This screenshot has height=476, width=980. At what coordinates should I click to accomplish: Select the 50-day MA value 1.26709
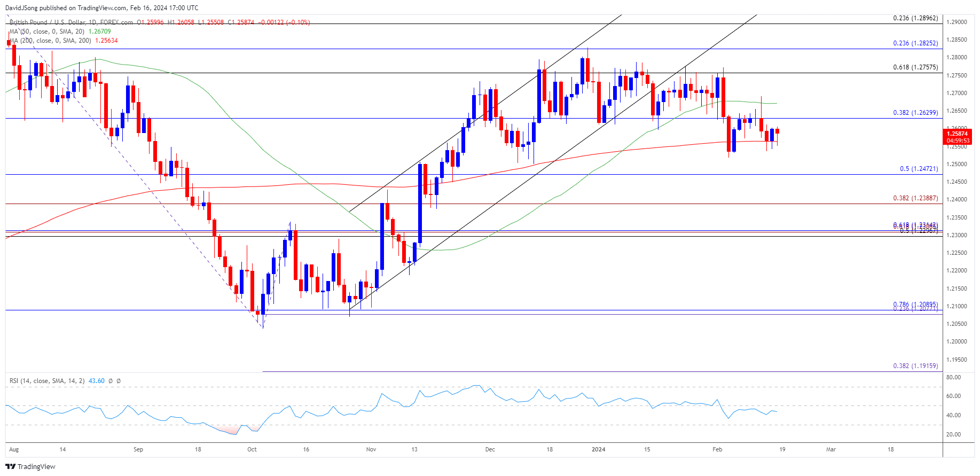100,32
